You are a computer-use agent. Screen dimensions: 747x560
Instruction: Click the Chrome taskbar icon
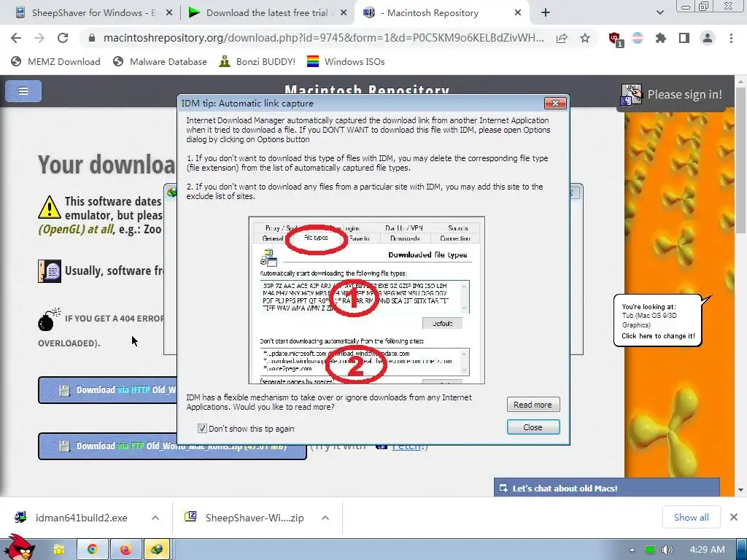92,550
